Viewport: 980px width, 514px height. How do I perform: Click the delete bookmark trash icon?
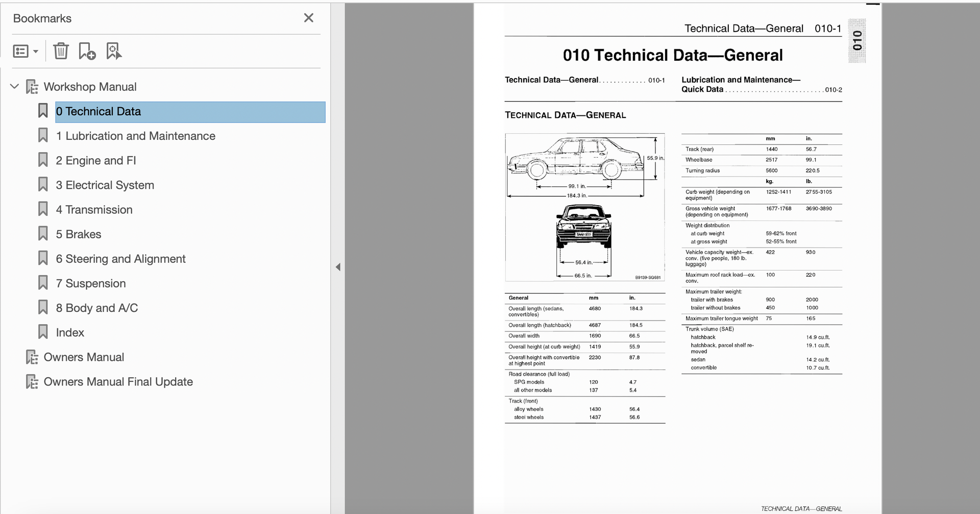click(61, 51)
